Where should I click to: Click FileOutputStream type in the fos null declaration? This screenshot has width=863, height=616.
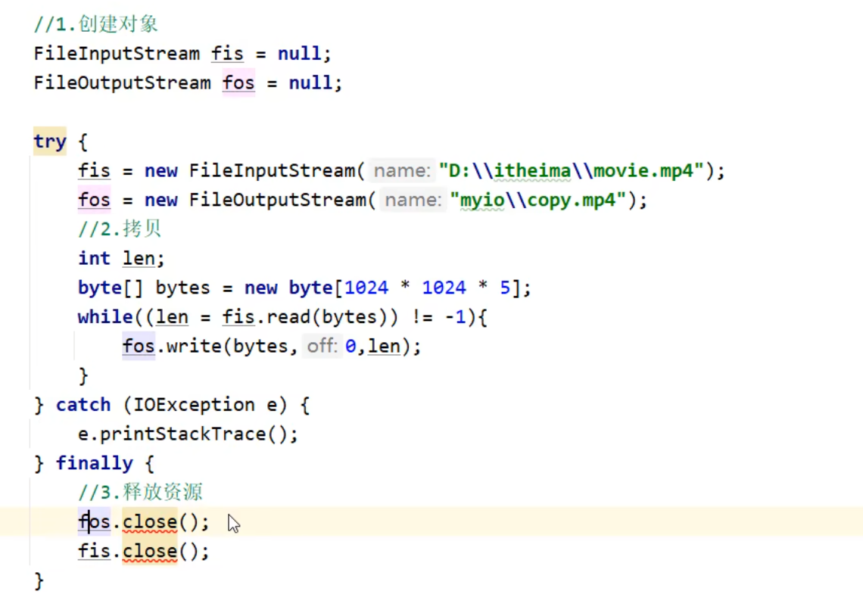click(x=122, y=82)
